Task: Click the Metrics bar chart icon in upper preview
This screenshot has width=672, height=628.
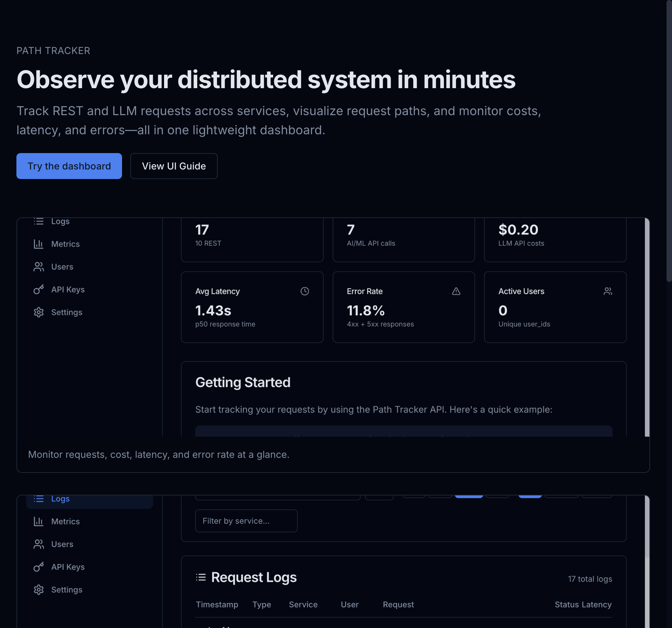Action: [39, 244]
